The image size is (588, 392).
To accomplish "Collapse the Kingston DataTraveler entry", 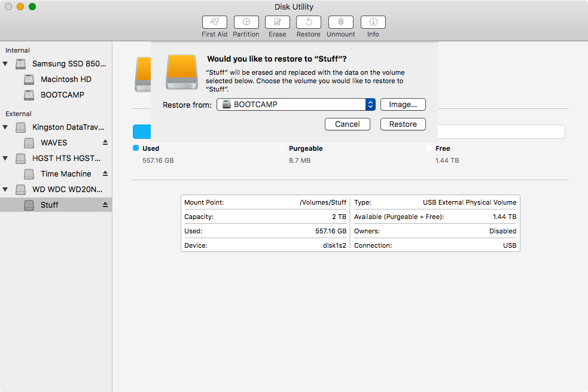I will coord(5,127).
